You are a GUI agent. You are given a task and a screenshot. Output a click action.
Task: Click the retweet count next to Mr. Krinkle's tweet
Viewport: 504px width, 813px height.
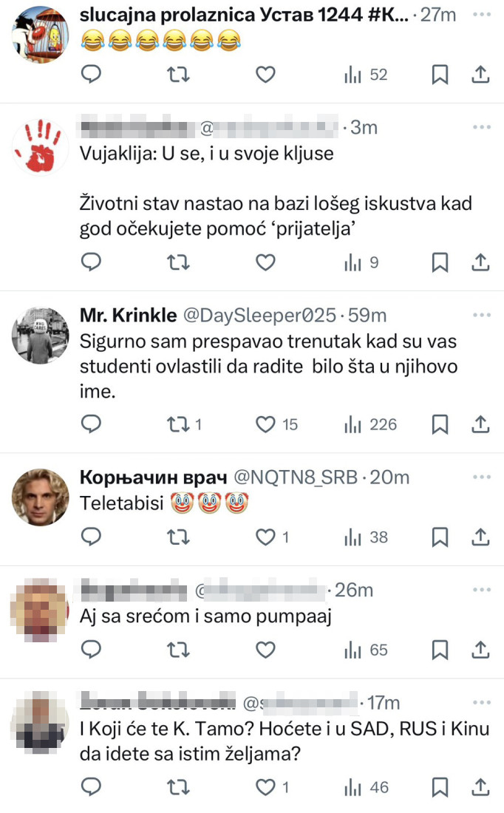197,423
